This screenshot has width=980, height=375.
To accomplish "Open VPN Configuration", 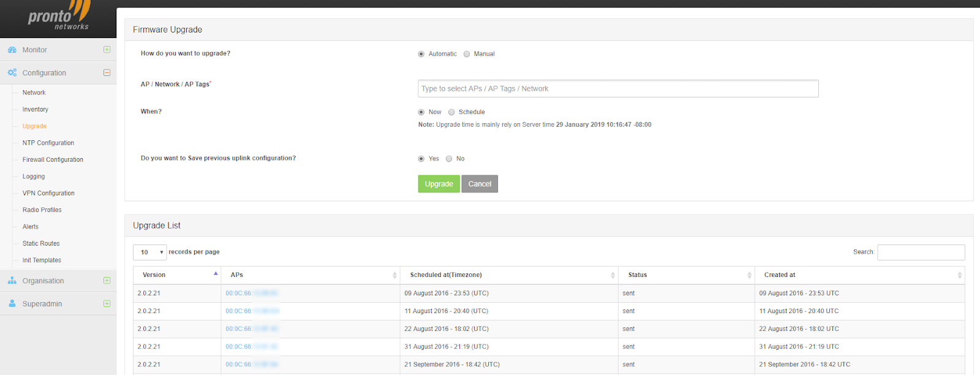I will point(48,193).
